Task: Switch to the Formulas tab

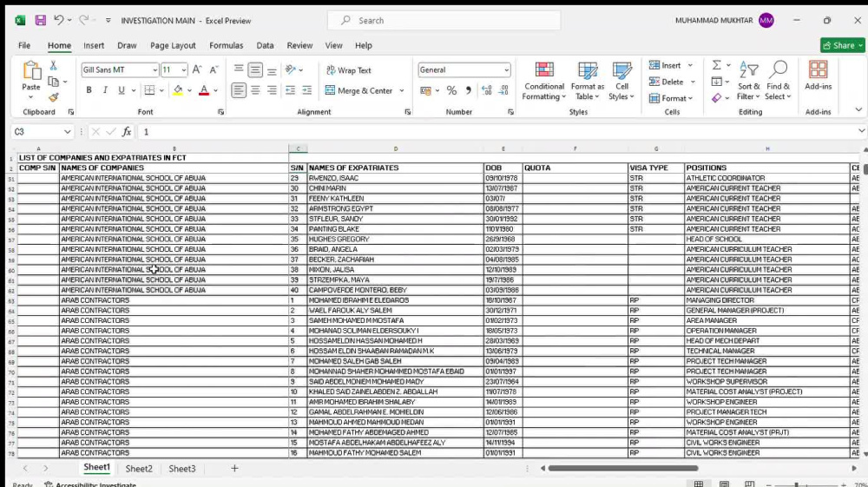Action: point(226,45)
